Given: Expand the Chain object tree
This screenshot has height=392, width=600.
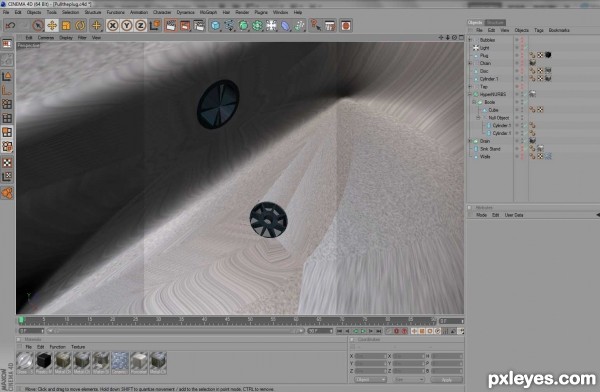Looking at the screenshot, I should [471, 63].
